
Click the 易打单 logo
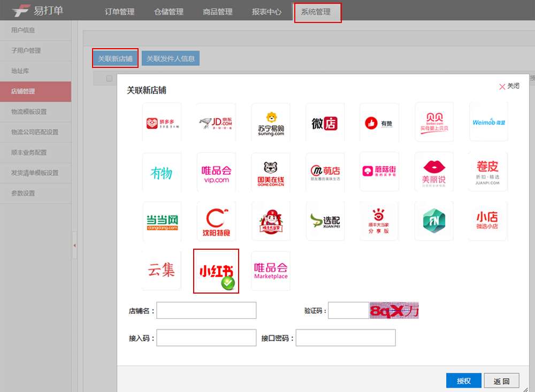37,11
